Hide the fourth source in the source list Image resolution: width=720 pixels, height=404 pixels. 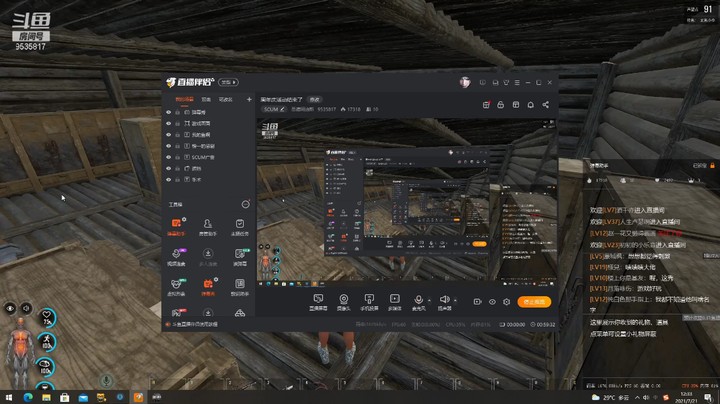coord(169,146)
